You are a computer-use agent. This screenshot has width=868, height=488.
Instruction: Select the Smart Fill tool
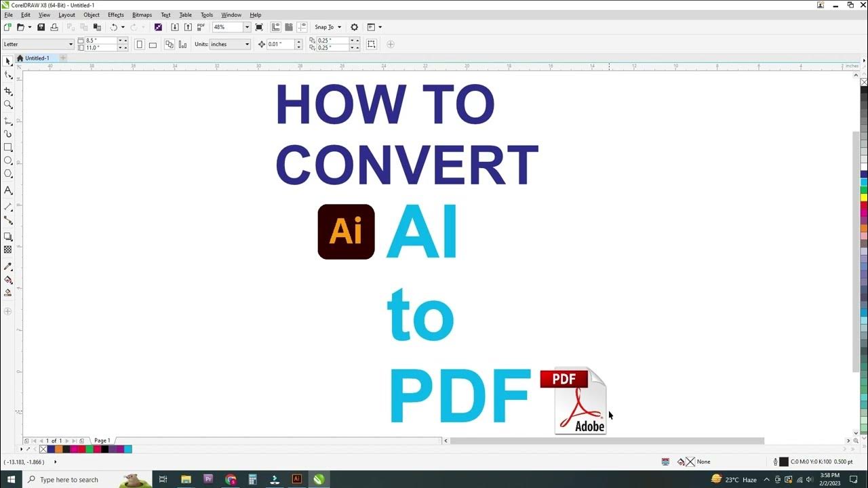[8, 293]
